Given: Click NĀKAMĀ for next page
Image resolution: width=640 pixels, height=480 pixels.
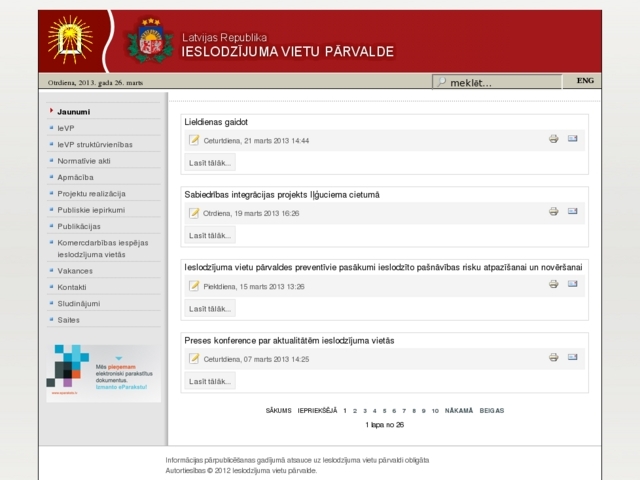Looking at the screenshot, I should pos(459,411).
